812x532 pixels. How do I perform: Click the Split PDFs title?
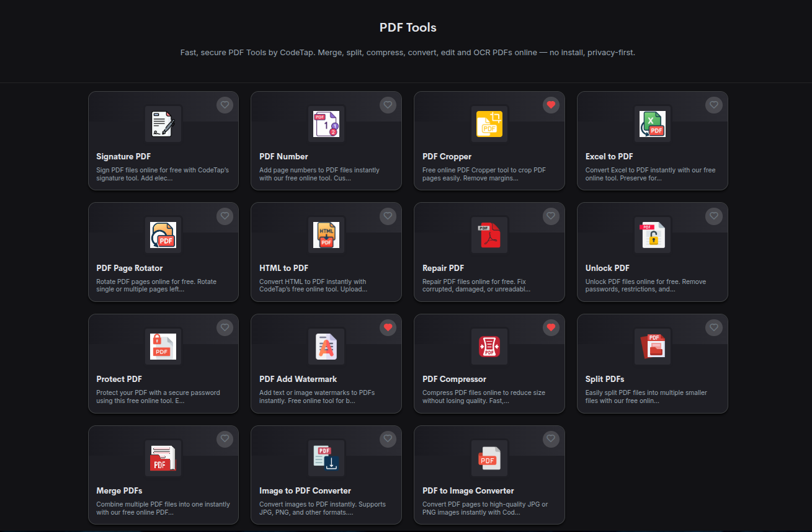[605, 379]
